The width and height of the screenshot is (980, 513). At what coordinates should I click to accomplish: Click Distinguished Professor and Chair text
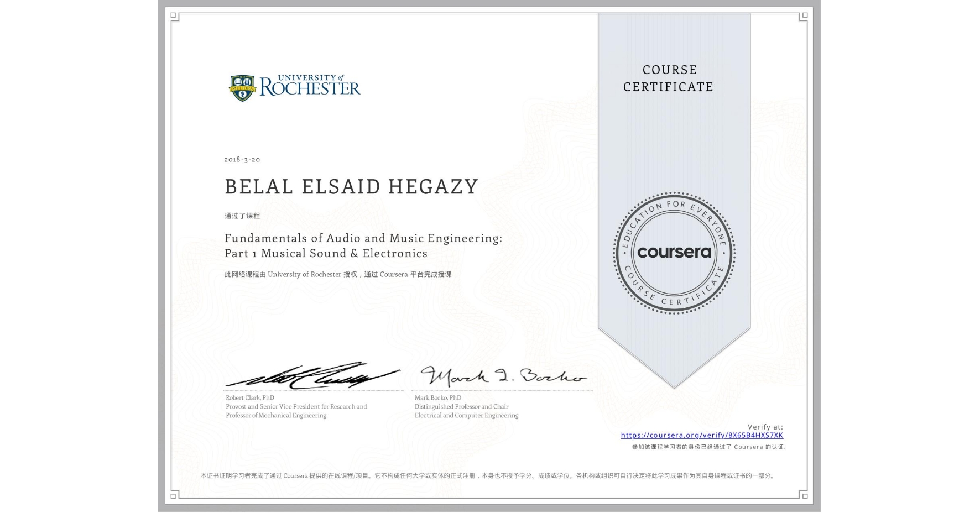[x=462, y=406]
